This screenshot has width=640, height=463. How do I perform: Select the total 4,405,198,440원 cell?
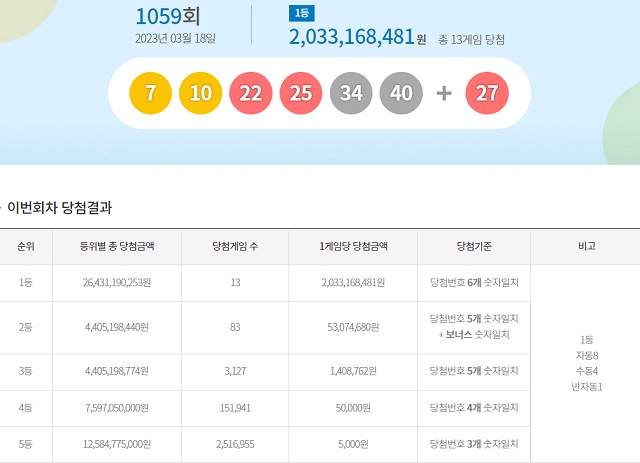[117, 327]
